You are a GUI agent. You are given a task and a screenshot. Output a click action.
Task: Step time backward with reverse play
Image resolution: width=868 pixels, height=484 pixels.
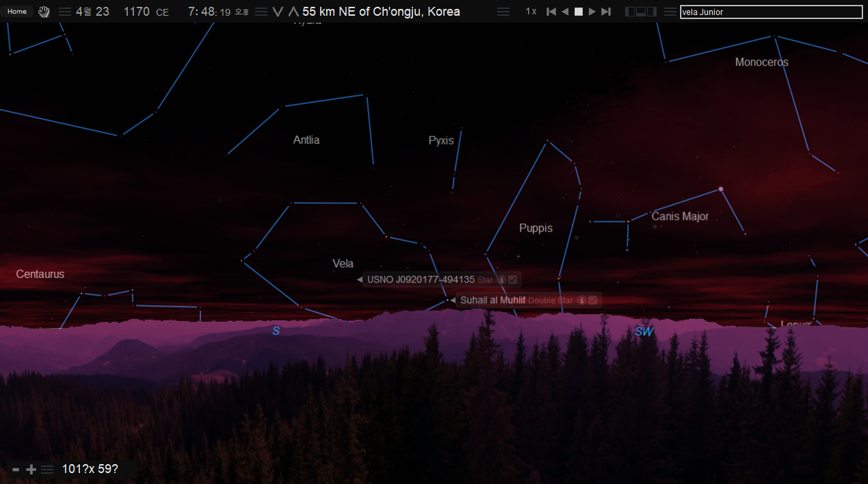pyautogui.click(x=565, y=12)
